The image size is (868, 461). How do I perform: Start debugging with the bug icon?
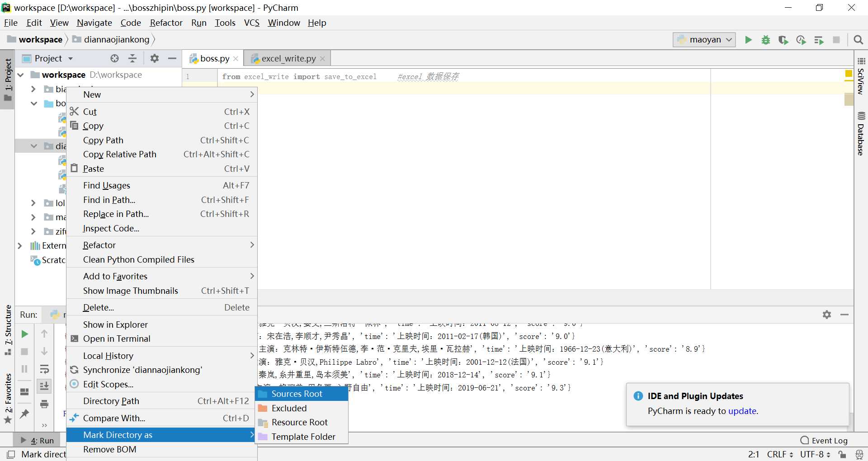pyautogui.click(x=766, y=40)
